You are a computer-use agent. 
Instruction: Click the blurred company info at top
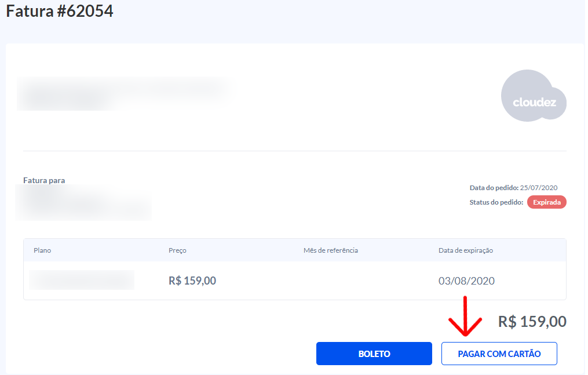122,93
